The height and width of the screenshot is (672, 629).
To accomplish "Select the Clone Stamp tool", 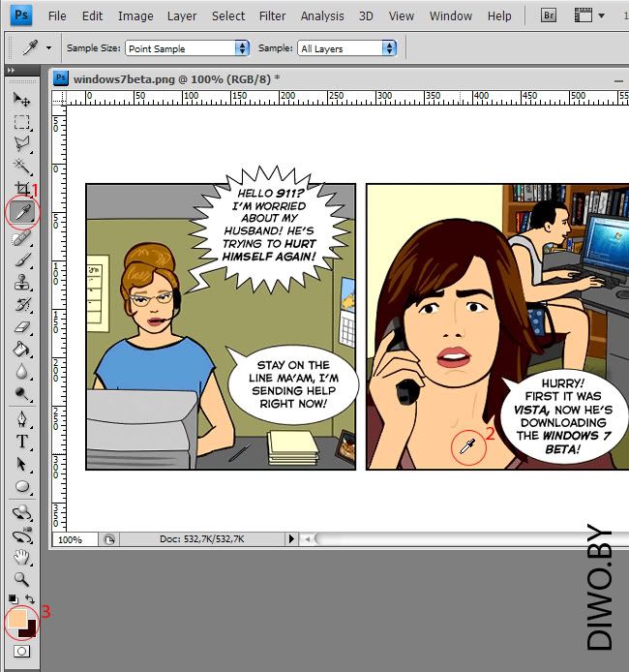I will [21, 282].
